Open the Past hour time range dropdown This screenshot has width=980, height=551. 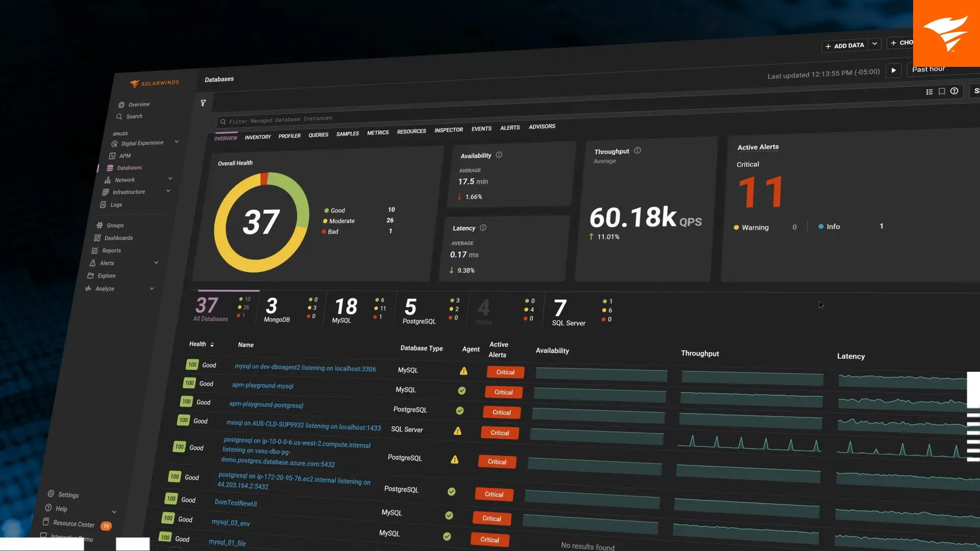click(x=943, y=69)
